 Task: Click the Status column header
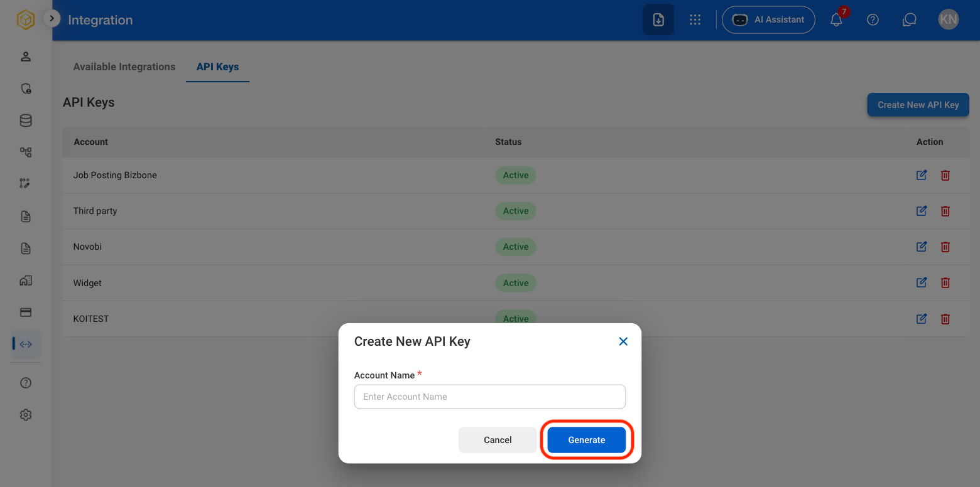click(x=508, y=142)
